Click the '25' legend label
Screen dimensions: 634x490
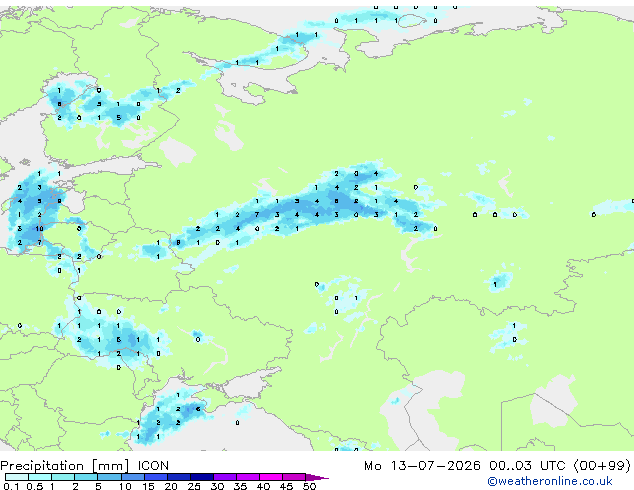[x=194, y=486]
